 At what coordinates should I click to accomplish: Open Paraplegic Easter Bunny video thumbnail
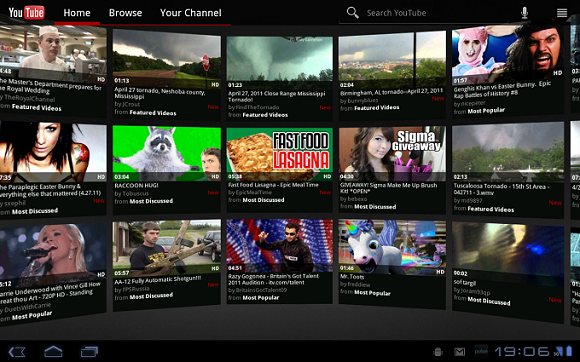53,152
